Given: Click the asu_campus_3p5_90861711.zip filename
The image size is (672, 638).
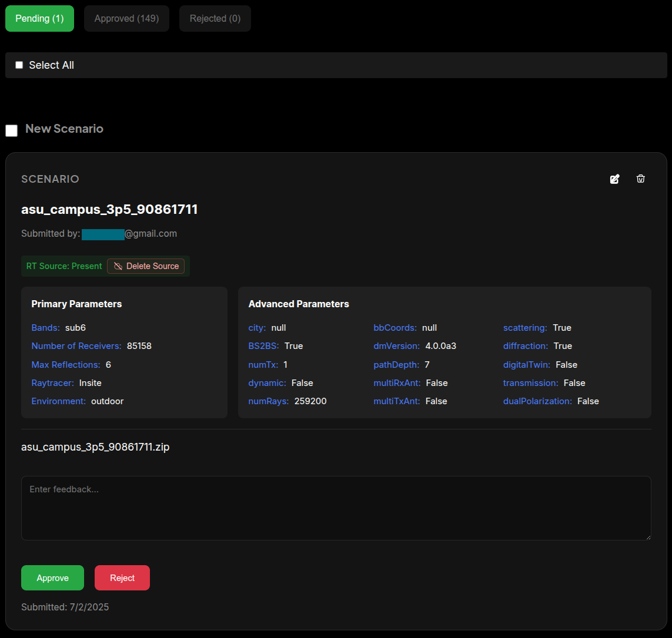Looking at the screenshot, I should tap(95, 446).
